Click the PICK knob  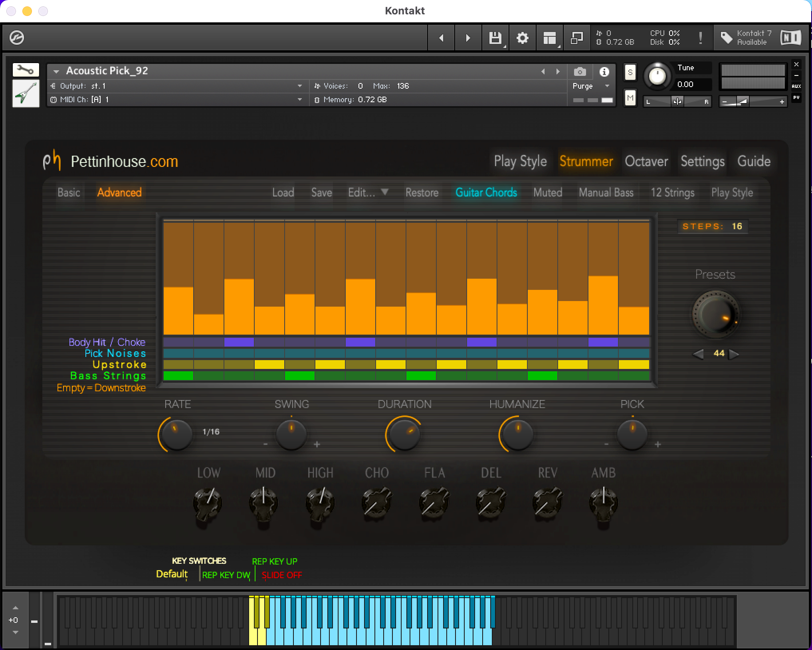[x=632, y=434]
